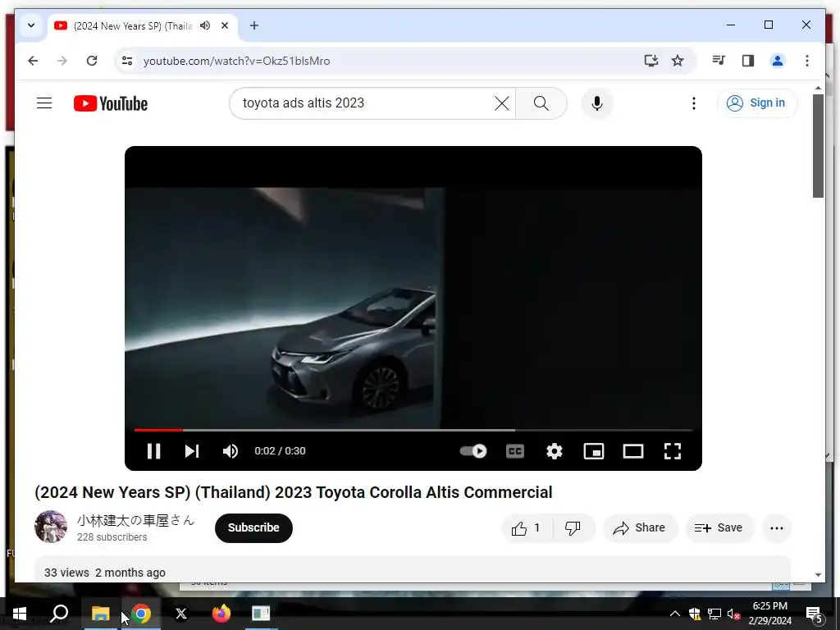Toggle the autoplay switch
Image resolution: width=840 pixels, height=630 pixels.
(x=473, y=451)
